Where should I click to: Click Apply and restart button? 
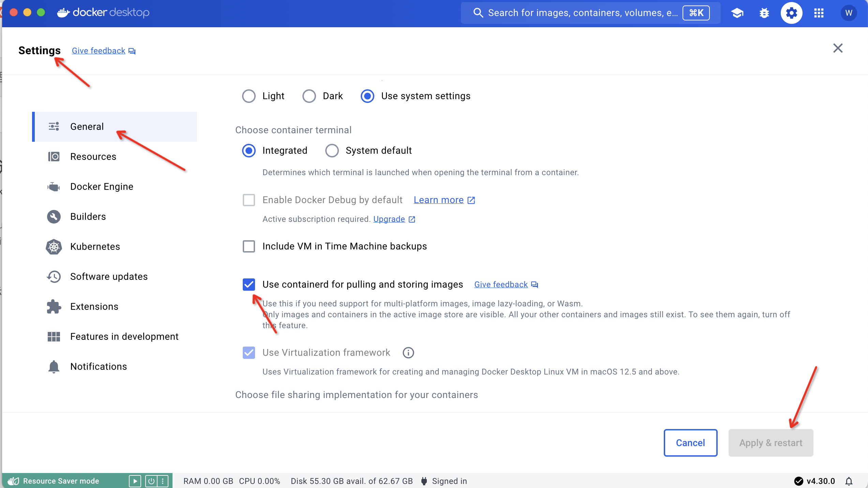click(x=771, y=442)
